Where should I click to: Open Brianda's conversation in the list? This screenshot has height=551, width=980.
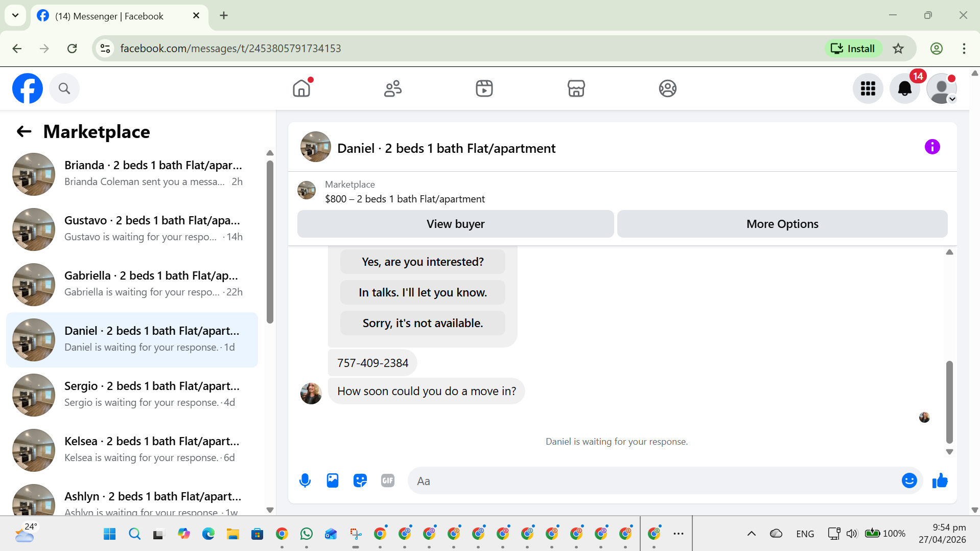point(132,174)
